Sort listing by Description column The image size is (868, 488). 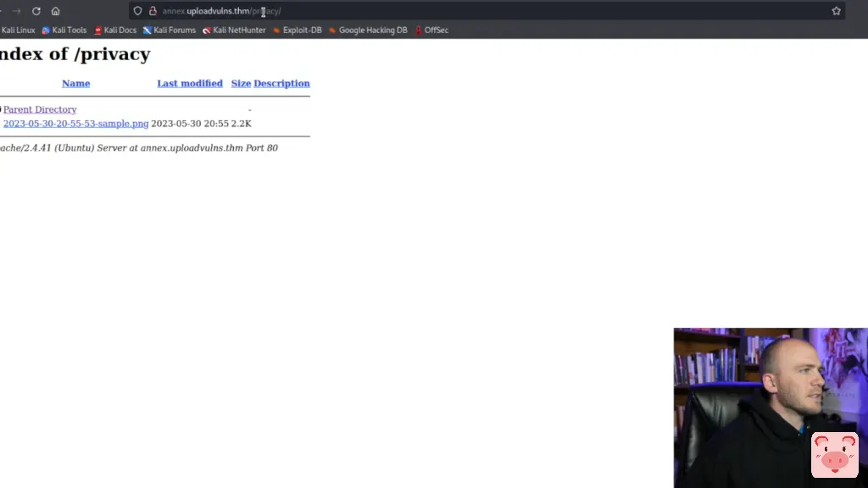click(281, 84)
